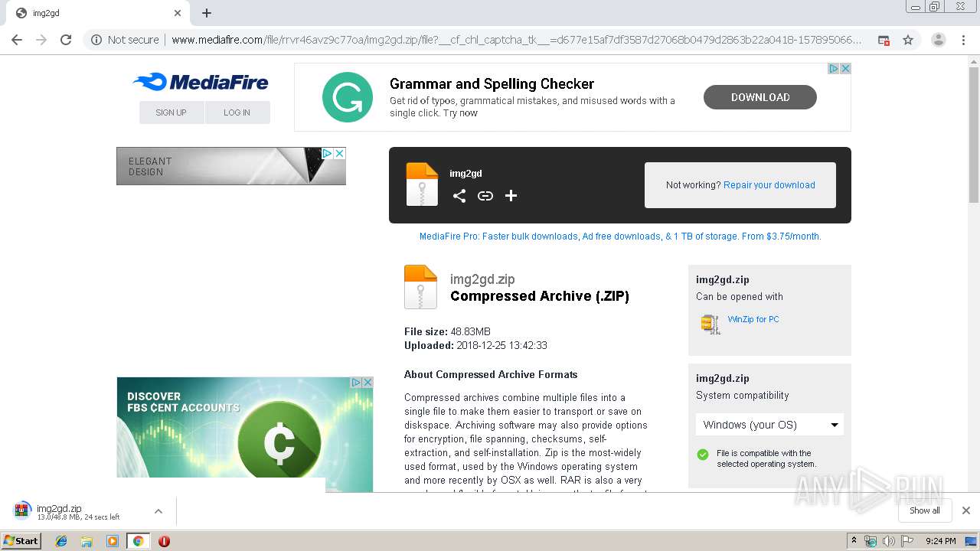The height and width of the screenshot is (551, 980).
Task: Click the WinZip for PC link
Action: [753, 319]
